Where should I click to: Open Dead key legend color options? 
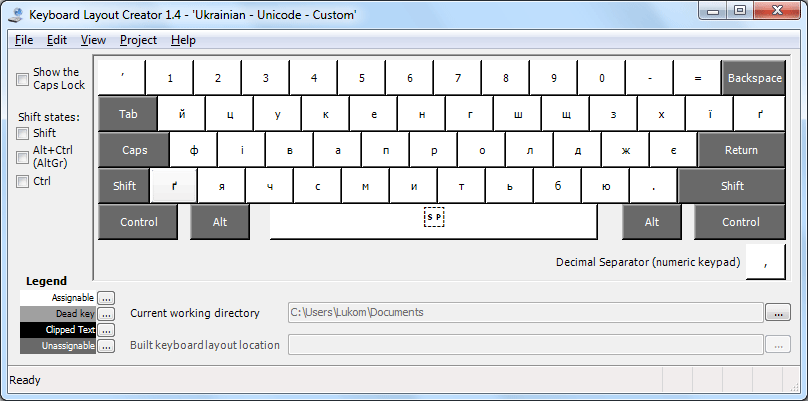[106, 313]
